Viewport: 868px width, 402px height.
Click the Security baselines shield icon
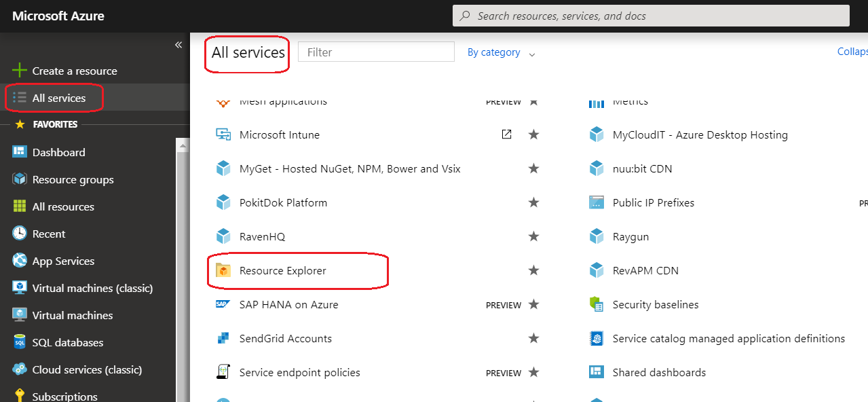click(x=597, y=305)
